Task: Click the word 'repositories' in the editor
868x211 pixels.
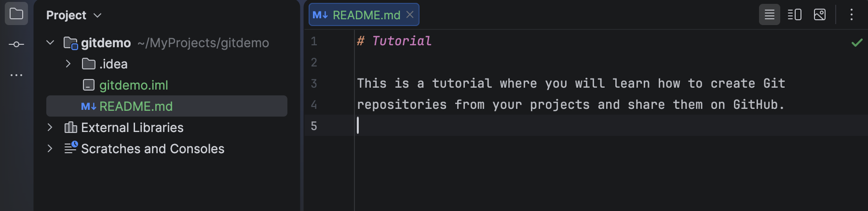Action: (402, 105)
